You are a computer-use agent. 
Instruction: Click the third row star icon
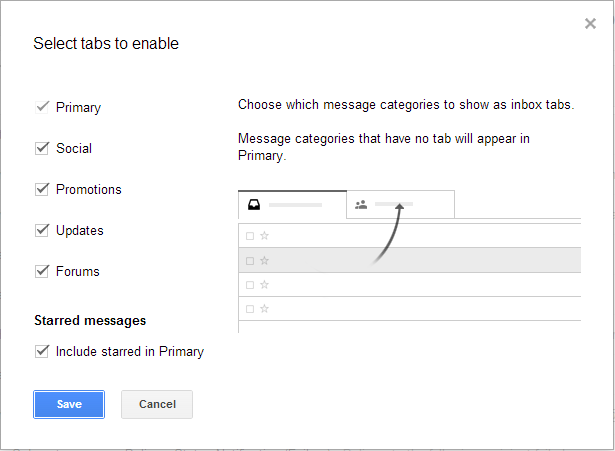[264, 285]
